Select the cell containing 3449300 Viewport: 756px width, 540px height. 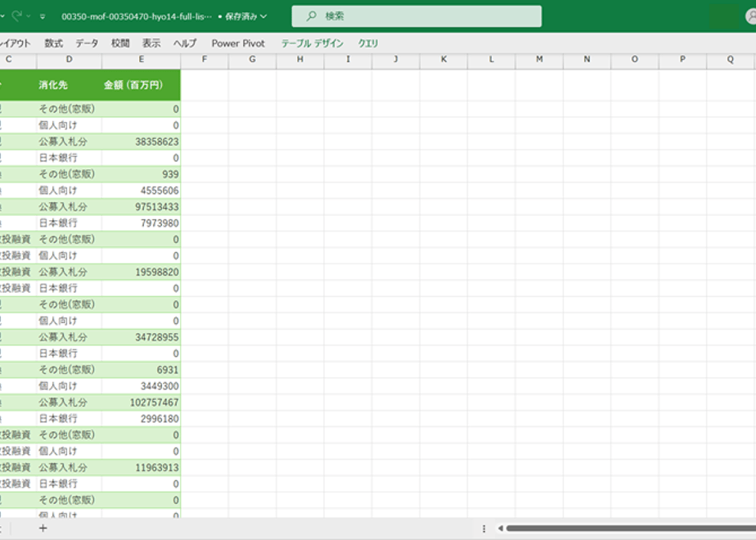(x=142, y=386)
